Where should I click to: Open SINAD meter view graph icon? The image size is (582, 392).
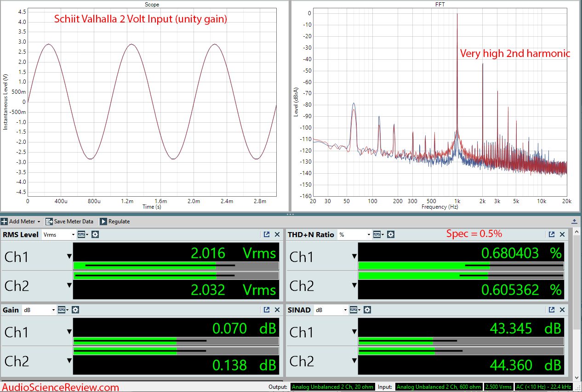tap(354, 310)
